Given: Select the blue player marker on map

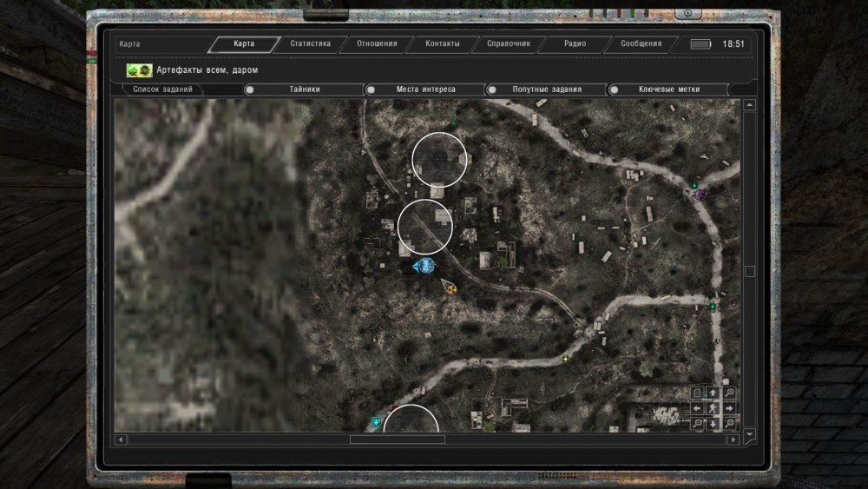Looking at the screenshot, I should point(424,267).
